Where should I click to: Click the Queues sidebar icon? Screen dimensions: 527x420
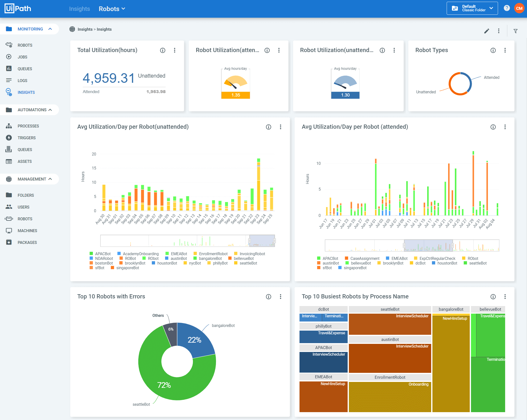pos(9,68)
